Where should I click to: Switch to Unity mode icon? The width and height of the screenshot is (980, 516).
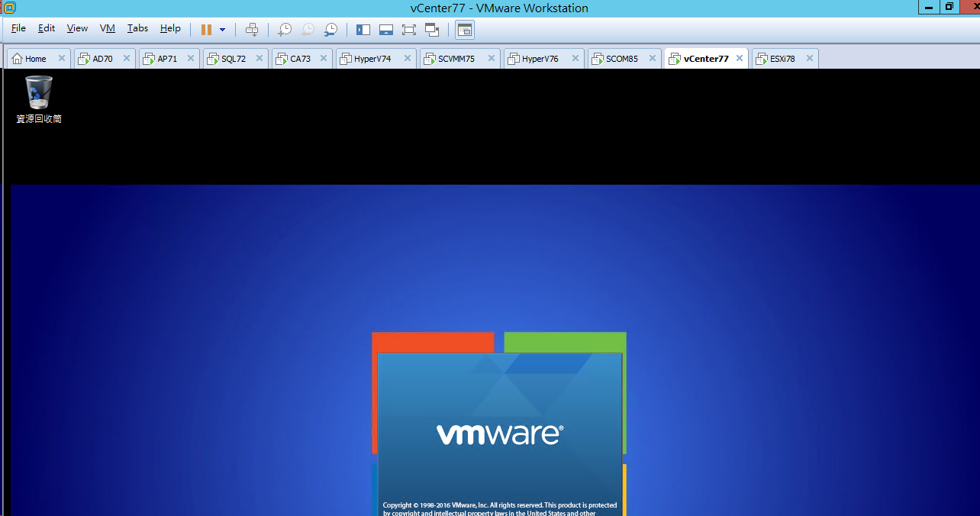433,30
